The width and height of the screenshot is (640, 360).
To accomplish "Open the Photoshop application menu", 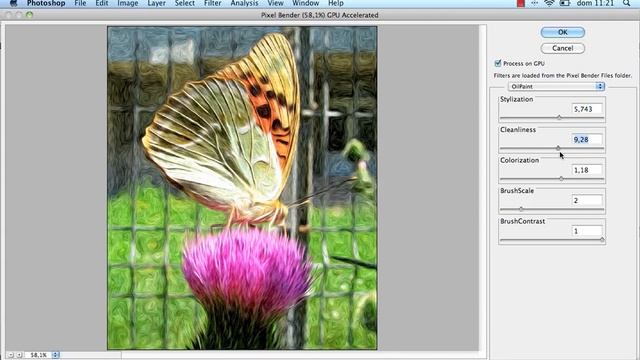I will 46,3.
